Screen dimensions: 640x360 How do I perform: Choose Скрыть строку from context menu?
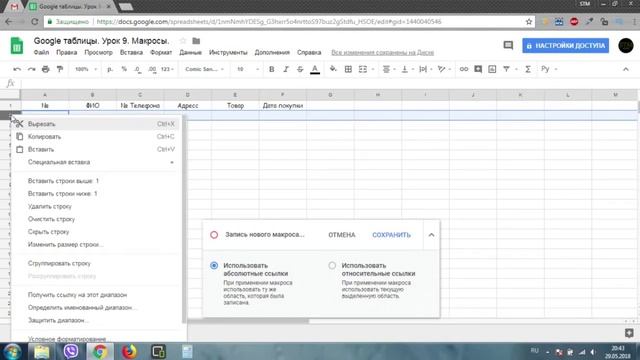click(98, 232)
